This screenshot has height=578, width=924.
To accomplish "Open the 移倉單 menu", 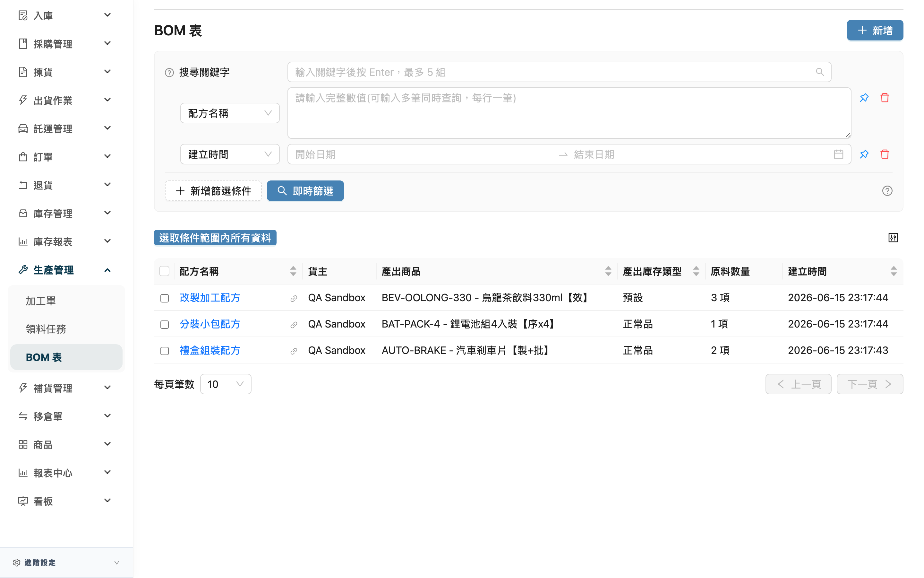I will click(66, 416).
